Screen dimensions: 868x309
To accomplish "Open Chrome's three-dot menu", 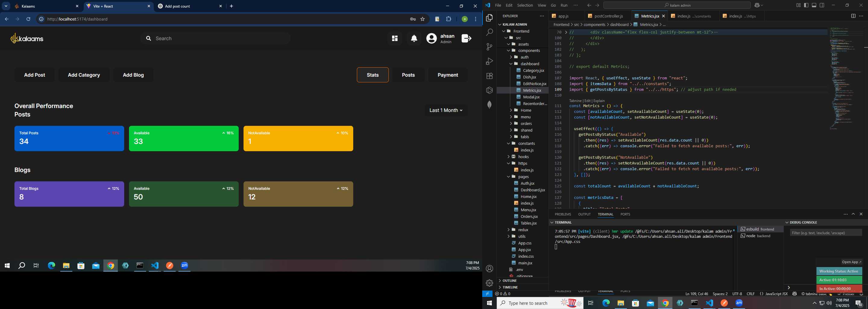I will (476, 19).
